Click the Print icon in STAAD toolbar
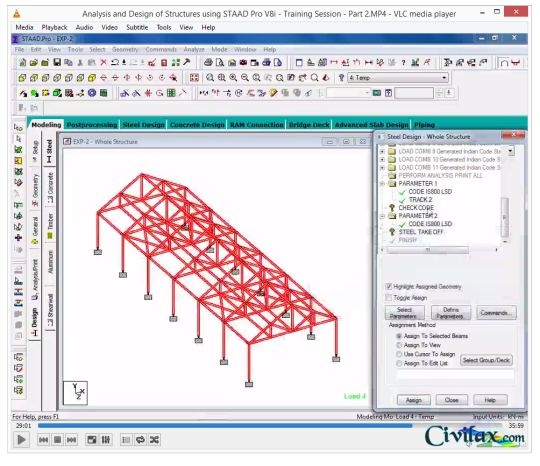The width and height of the screenshot is (540, 466). pyautogui.click(x=208, y=62)
